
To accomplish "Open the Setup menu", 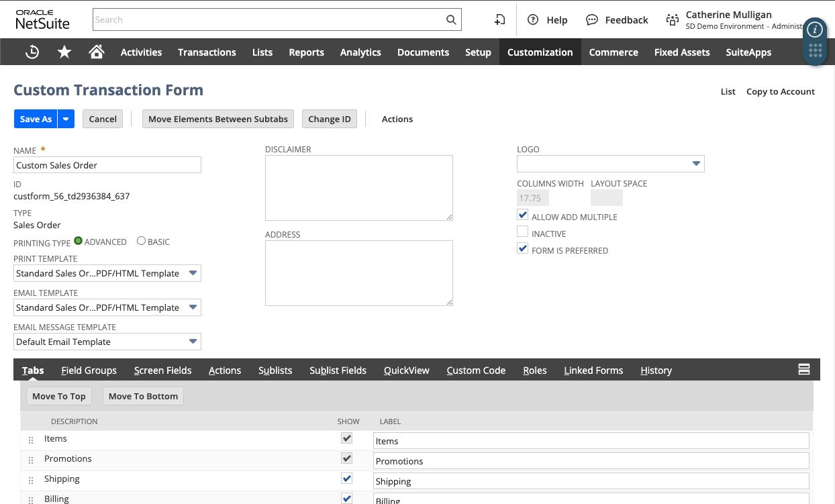I will coord(478,52).
